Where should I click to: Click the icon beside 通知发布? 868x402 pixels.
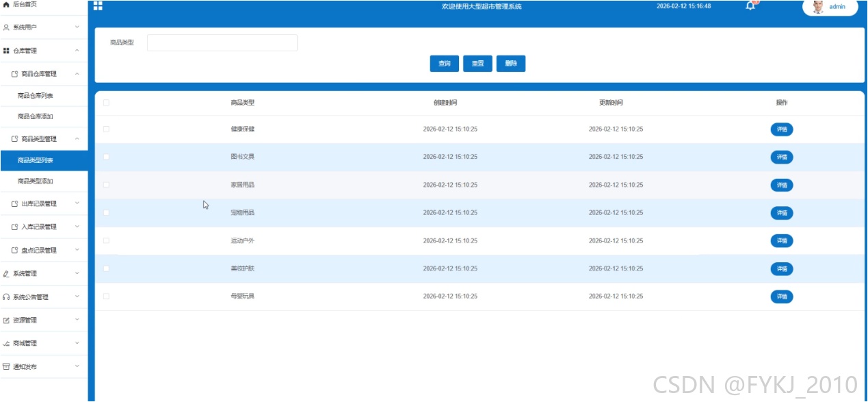tap(7, 367)
